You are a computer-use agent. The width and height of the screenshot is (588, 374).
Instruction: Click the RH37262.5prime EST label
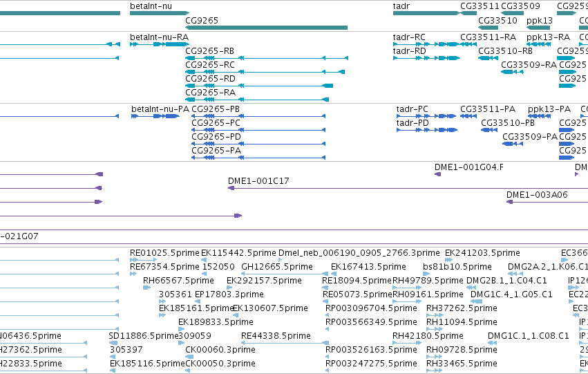pyautogui.click(x=462, y=308)
